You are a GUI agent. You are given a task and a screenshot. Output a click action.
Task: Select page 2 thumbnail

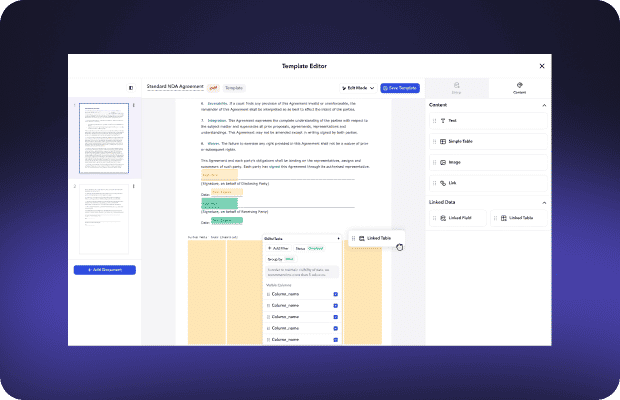pos(104,219)
